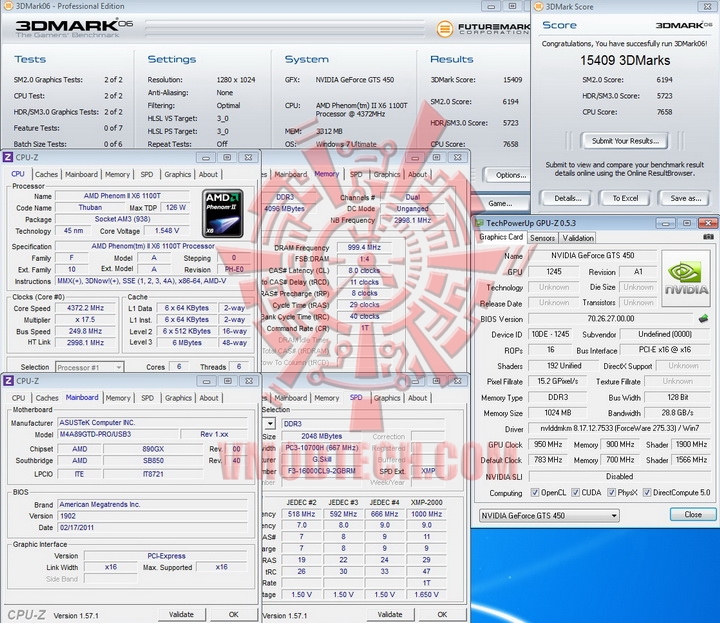The width and height of the screenshot is (720, 623).
Task: Click the 3DMark Score window title icon
Action: click(539, 6)
